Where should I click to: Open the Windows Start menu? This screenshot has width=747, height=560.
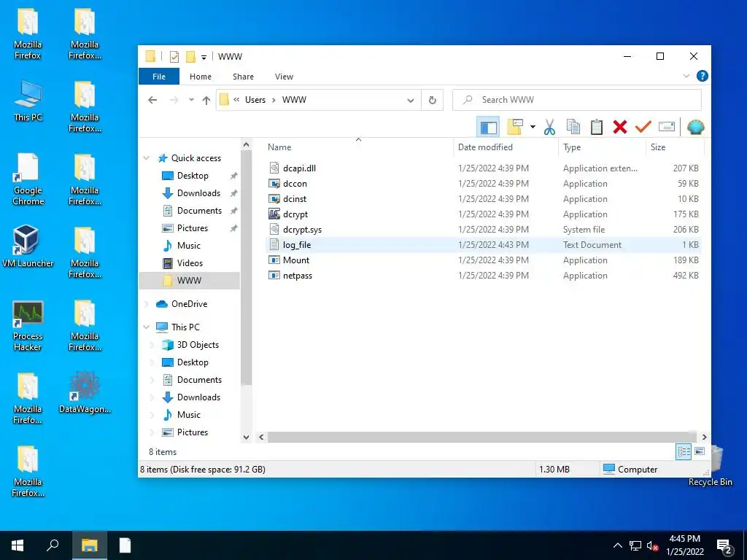click(x=18, y=545)
